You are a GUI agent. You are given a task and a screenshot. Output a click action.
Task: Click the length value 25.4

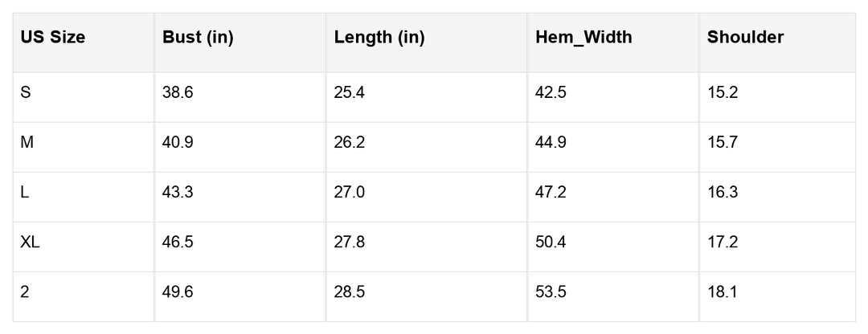tap(350, 92)
